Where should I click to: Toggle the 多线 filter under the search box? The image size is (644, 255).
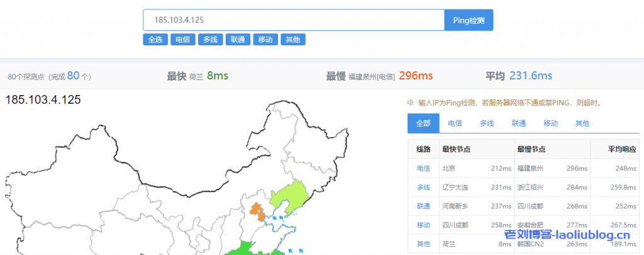(x=209, y=40)
